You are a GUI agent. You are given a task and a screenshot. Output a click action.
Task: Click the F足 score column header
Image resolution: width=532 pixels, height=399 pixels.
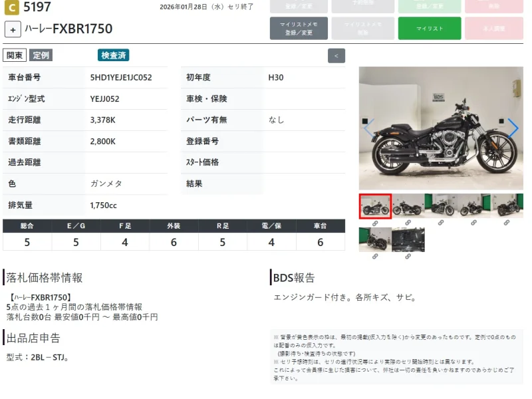tap(125, 226)
